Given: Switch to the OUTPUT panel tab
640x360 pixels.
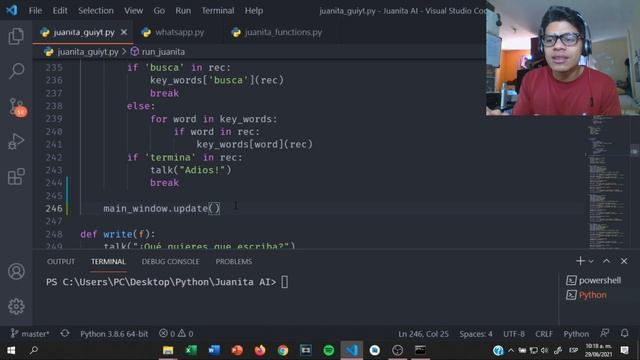Looking at the screenshot, I should [61, 262].
